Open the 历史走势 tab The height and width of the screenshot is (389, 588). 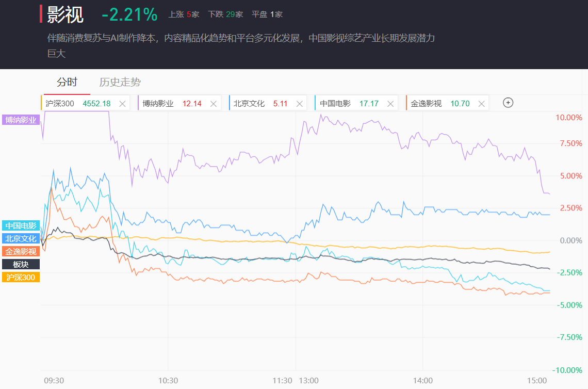click(x=120, y=82)
